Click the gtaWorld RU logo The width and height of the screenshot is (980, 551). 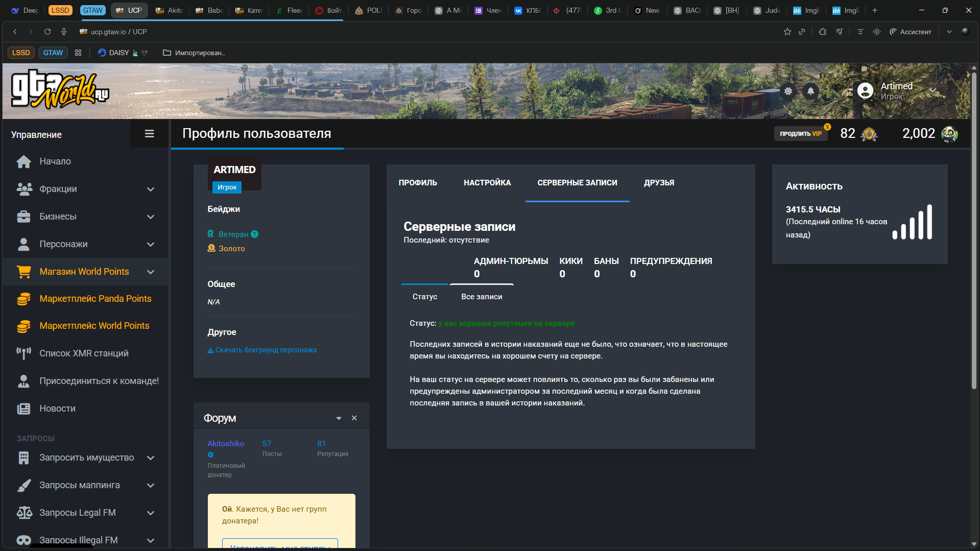pyautogui.click(x=60, y=89)
